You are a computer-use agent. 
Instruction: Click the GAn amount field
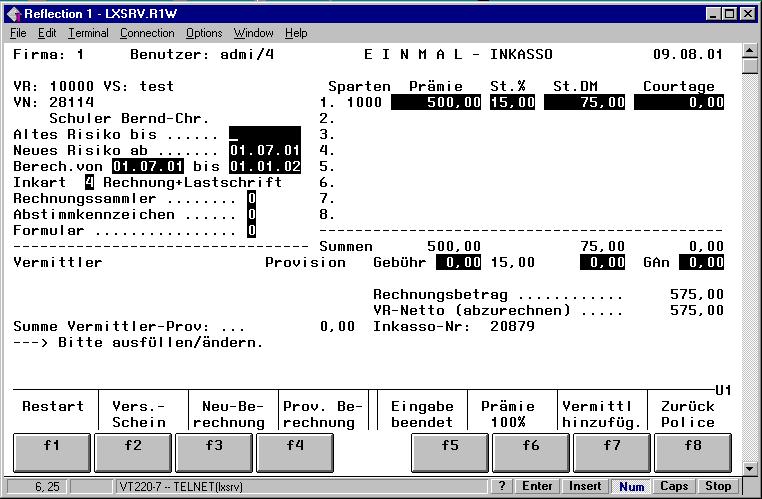click(x=702, y=262)
